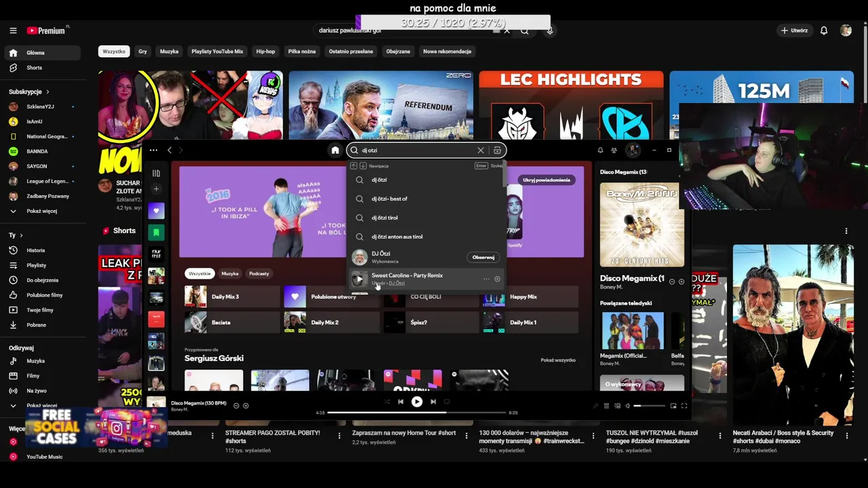
Task: Open Spotify connect to device icon
Action: tap(617, 405)
